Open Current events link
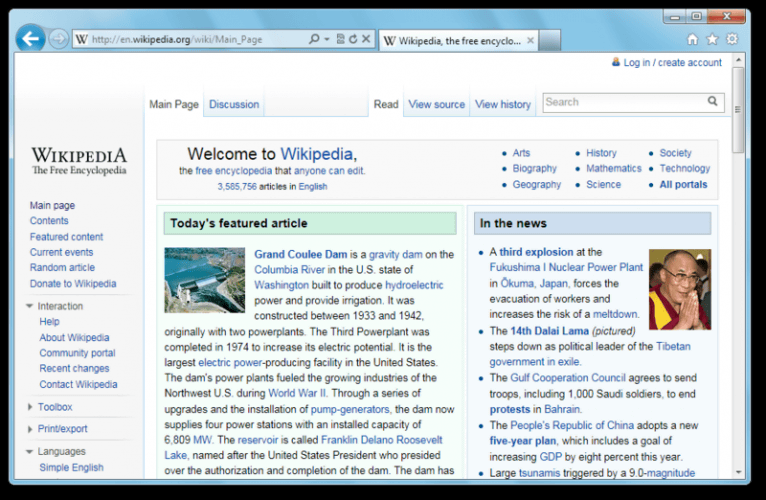The width and height of the screenshot is (766, 500). (62, 252)
